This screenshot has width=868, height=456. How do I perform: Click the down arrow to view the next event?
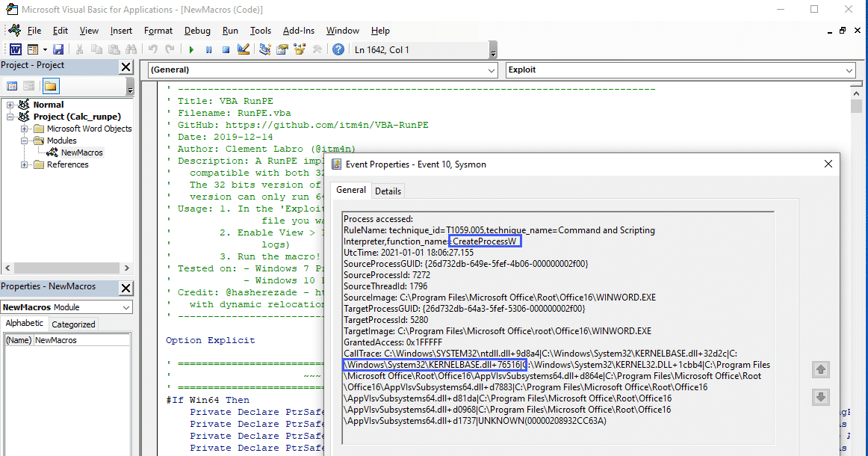tap(821, 397)
